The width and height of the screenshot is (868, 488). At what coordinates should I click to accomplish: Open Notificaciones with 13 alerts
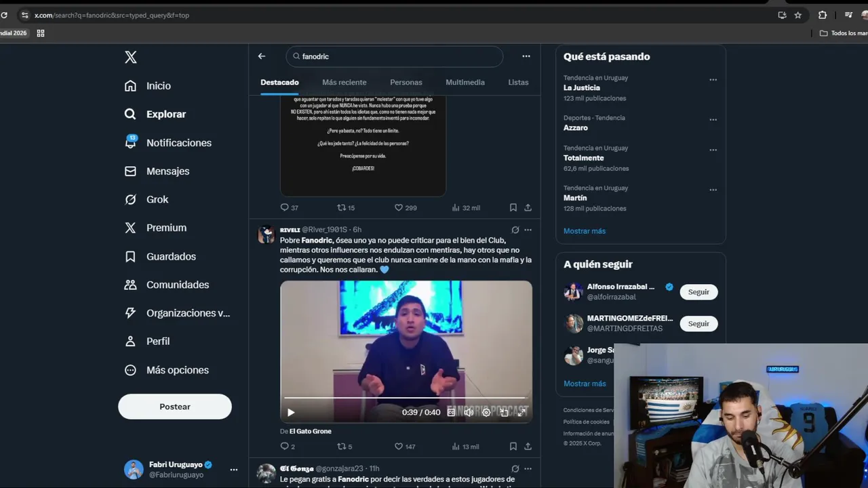167,143
